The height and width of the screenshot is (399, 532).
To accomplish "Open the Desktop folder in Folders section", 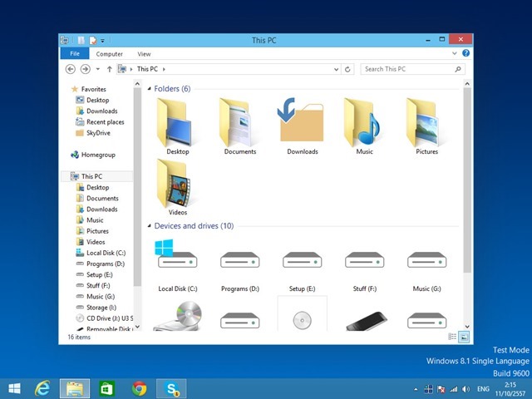I will [177, 126].
